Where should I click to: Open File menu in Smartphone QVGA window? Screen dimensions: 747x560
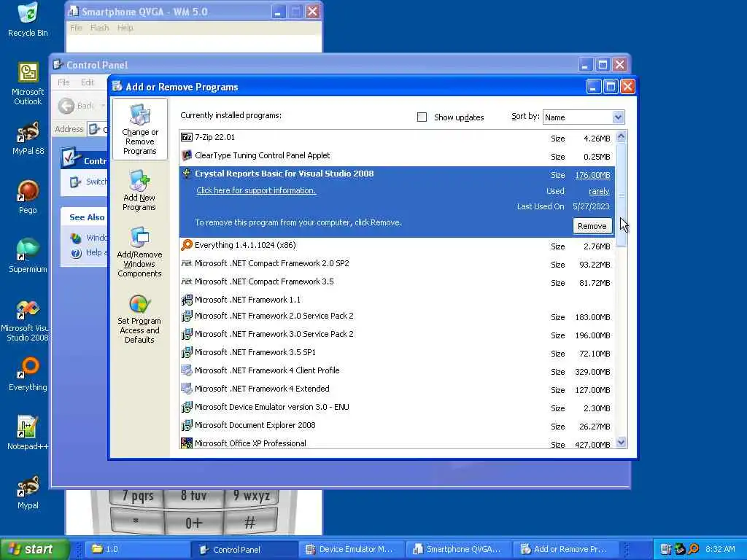click(76, 28)
